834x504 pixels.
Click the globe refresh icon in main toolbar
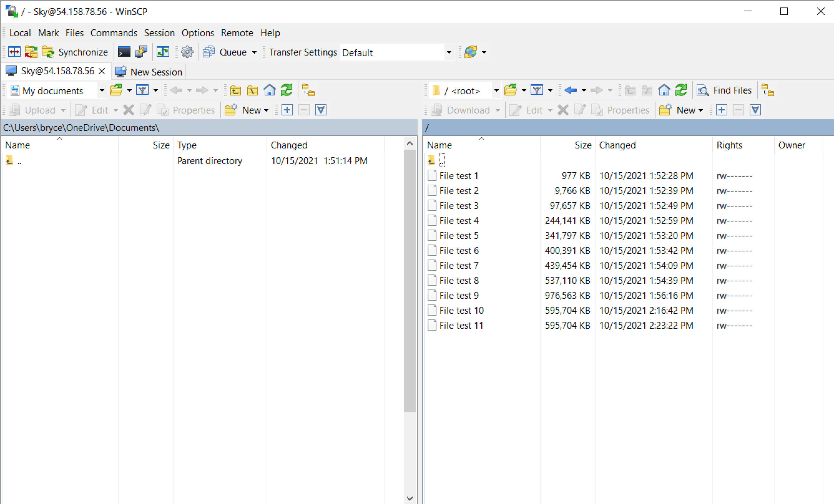[x=471, y=52]
